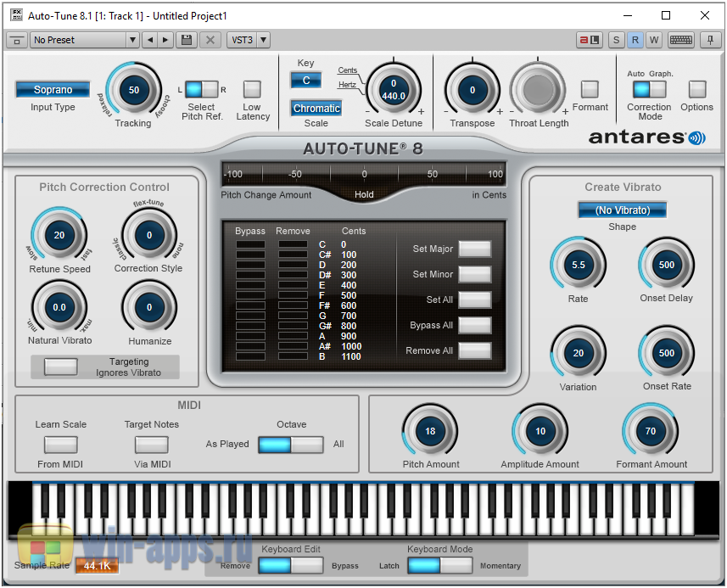Click the Natural Vibrato knob
Viewport: 727px width, 588px height.
click(x=59, y=307)
